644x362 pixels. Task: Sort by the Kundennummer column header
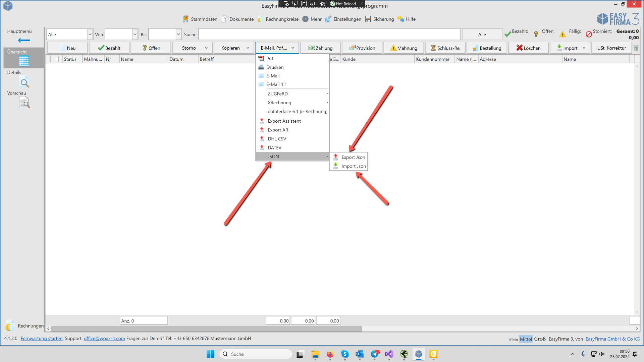(434, 59)
